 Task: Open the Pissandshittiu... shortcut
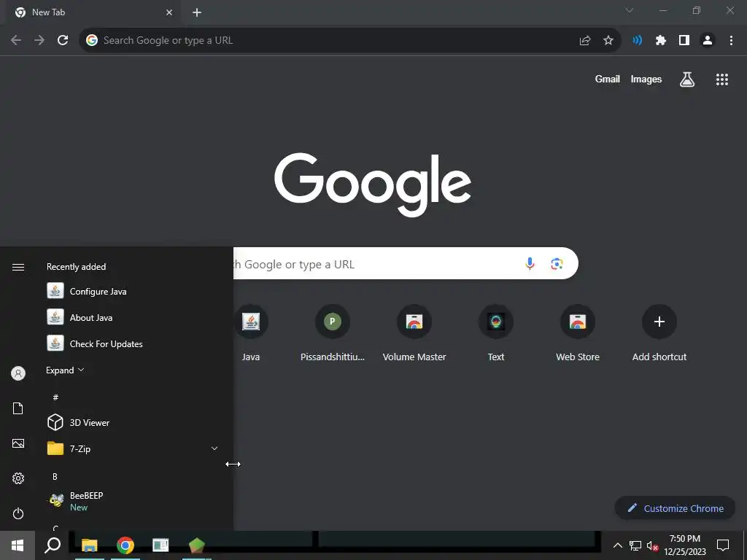coord(333,332)
